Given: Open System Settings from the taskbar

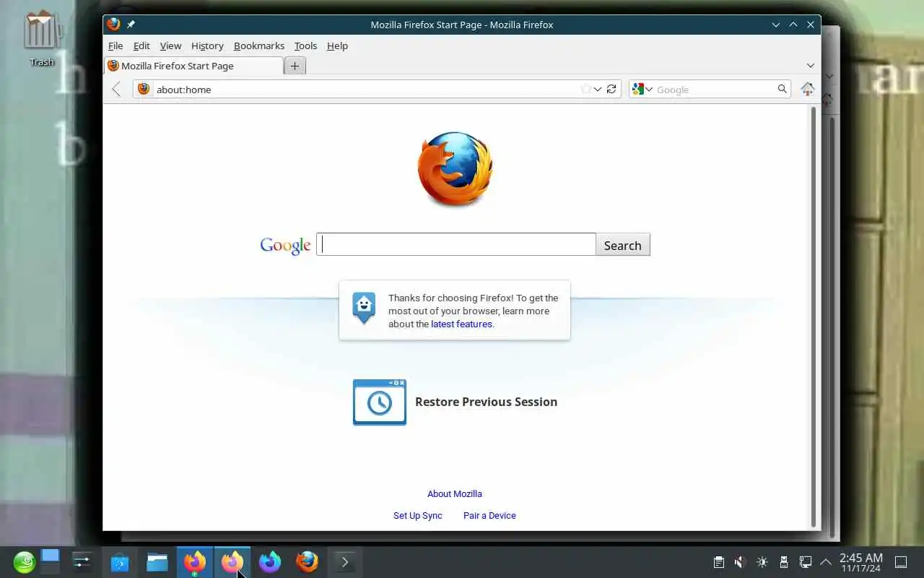Looking at the screenshot, I should pyautogui.click(x=82, y=561).
